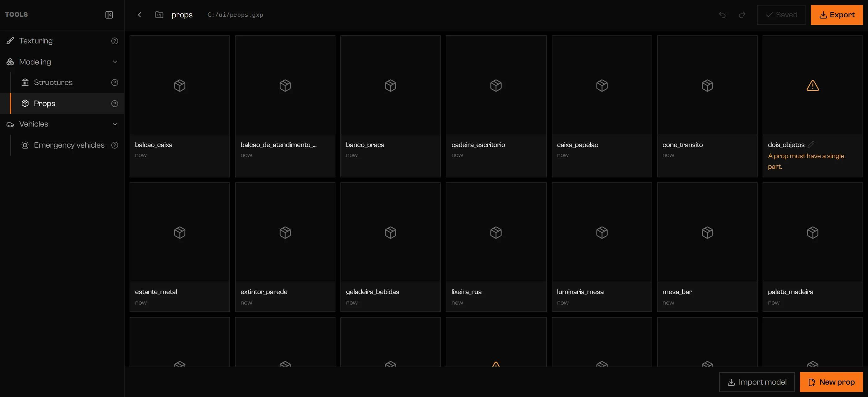This screenshot has height=397, width=868.
Task: Open the estante_metal prop thumbnail
Action: click(x=179, y=232)
